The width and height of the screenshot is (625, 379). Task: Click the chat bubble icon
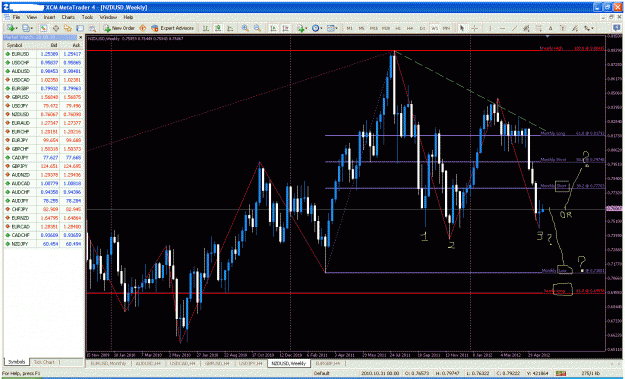coord(617,28)
